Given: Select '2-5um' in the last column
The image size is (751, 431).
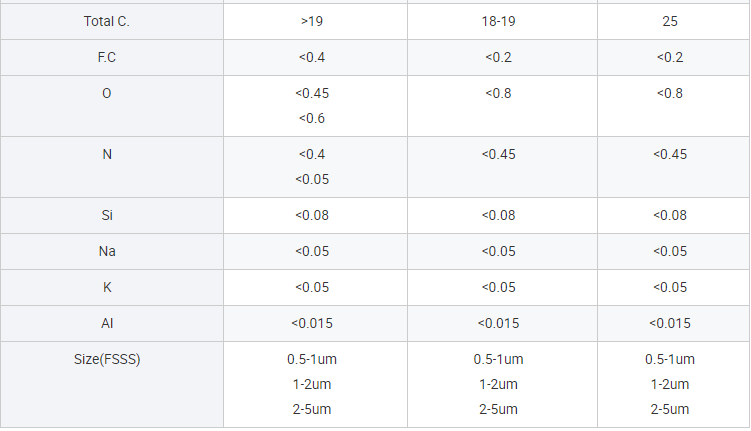Looking at the screenshot, I should click(669, 409).
